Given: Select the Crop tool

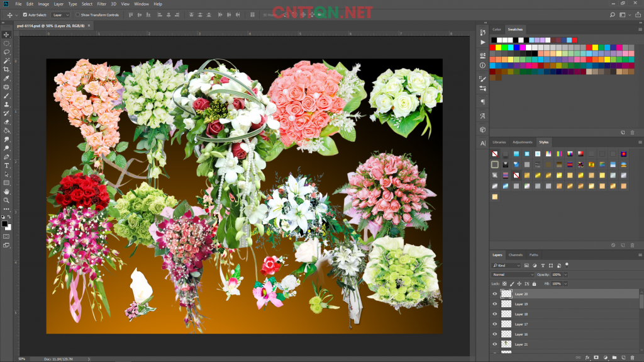Looking at the screenshot, I should (x=6, y=69).
